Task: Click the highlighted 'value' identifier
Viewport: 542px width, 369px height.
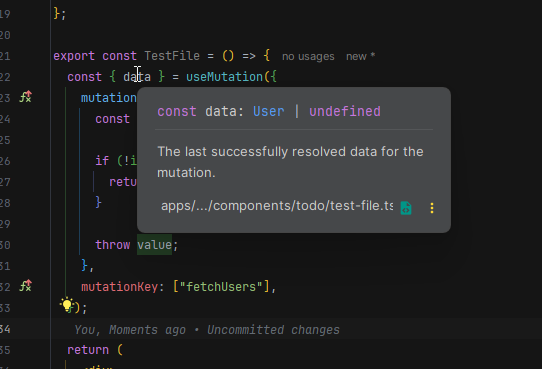Action: [154, 245]
